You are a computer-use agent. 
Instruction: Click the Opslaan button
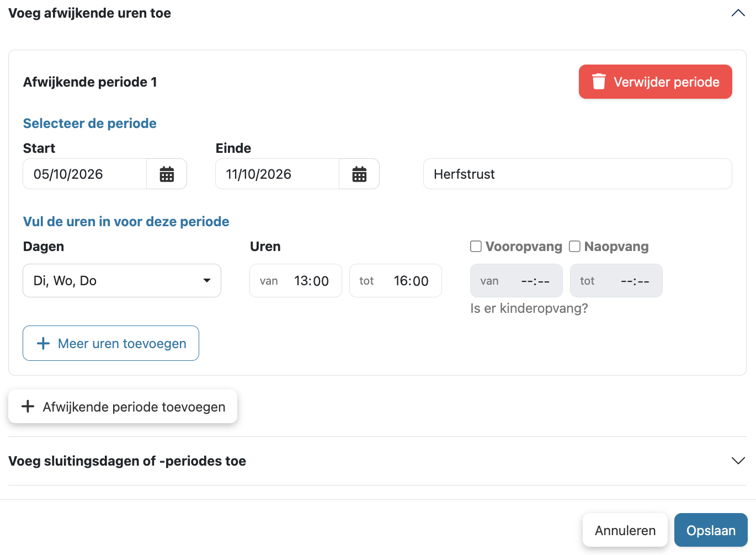click(x=711, y=530)
